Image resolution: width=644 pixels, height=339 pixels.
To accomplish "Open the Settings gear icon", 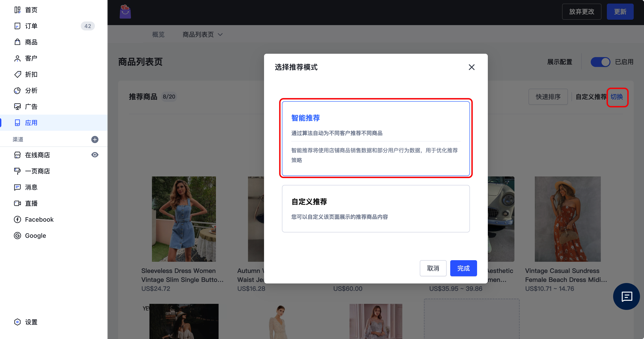I will click(x=17, y=322).
